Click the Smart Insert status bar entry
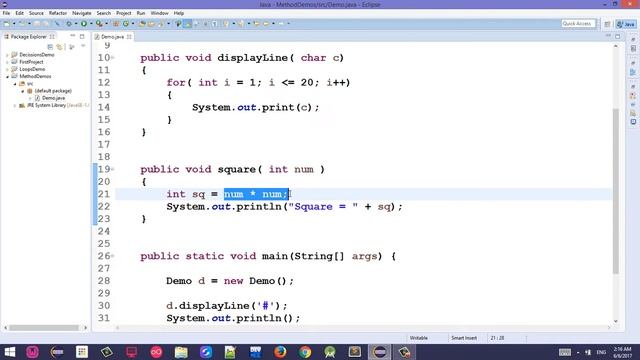The width and height of the screenshot is (640, 360). point(464,338)
